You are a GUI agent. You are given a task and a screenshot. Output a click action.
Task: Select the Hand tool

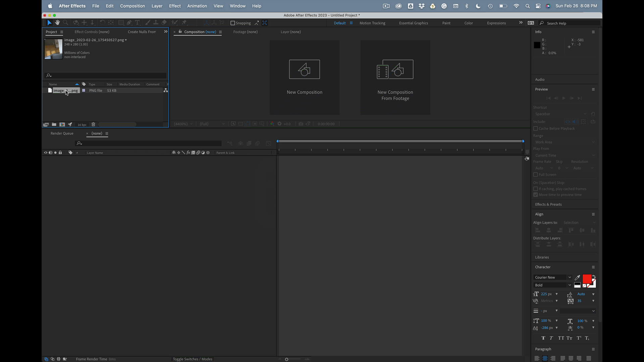tap(57, 22)
